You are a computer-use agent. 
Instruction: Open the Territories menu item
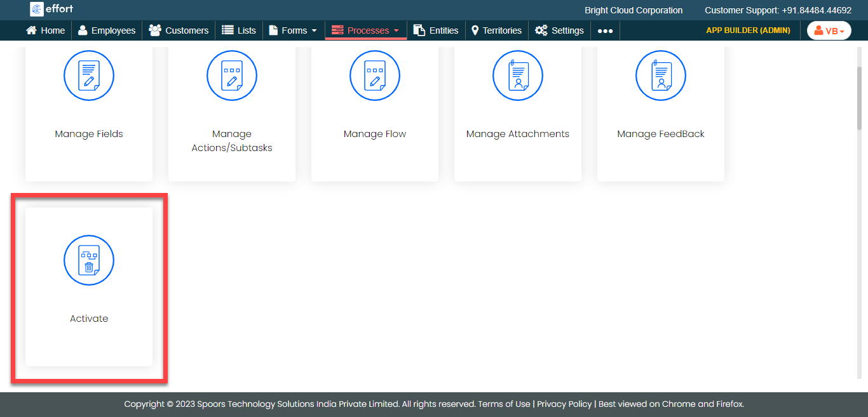(x=496, y=30)
